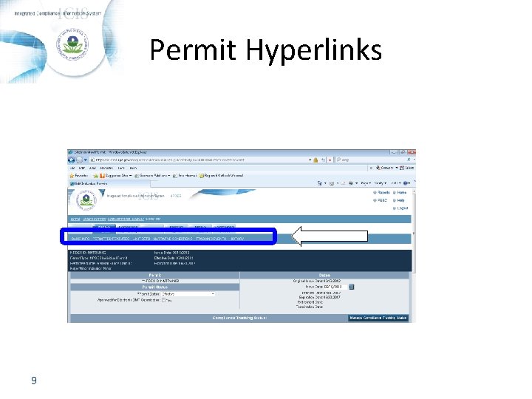
Task: Click the Logout link
Action: coord(403,208)
